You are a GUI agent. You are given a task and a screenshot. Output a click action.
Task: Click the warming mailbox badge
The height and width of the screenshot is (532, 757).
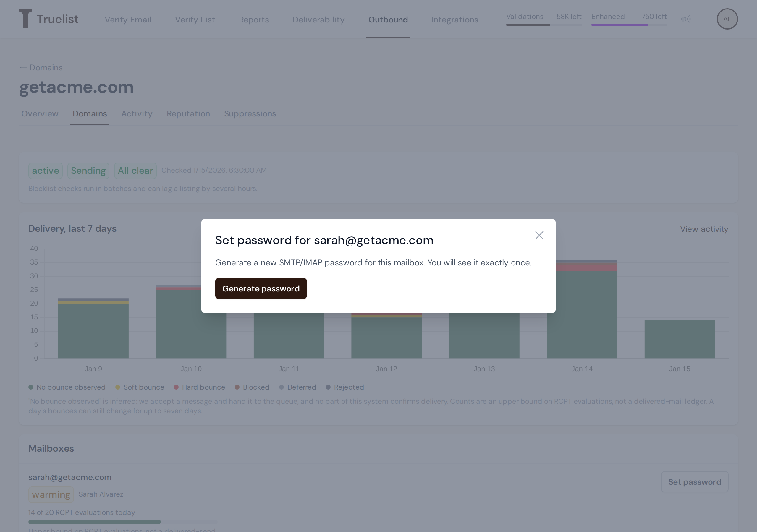coord(51,495)
